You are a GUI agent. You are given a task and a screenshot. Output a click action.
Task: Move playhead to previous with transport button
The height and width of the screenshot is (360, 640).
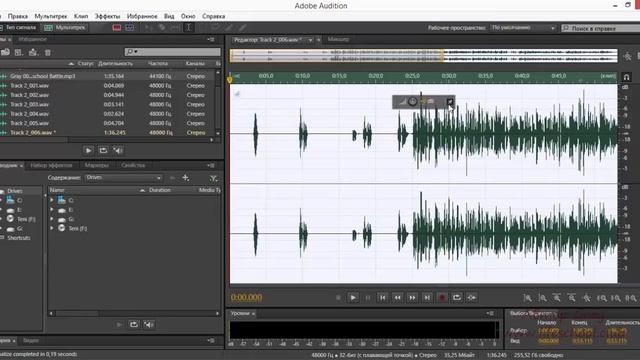point(382,298)
